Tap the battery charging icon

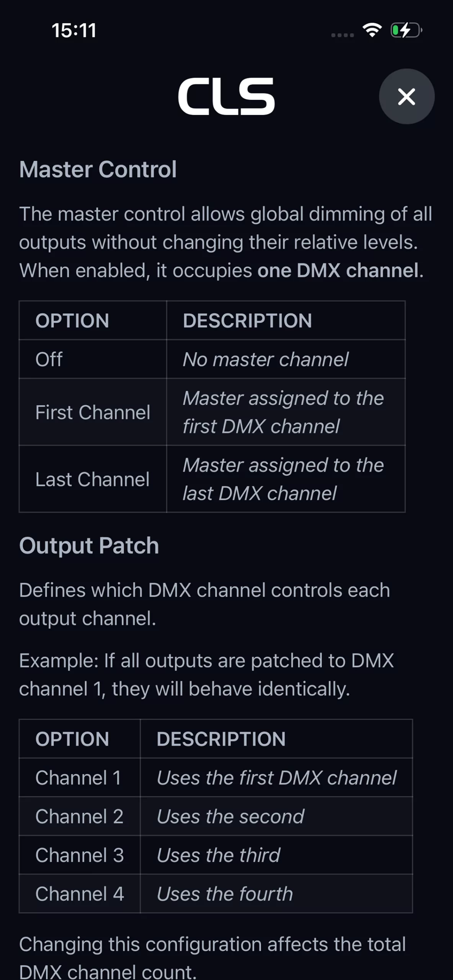coord(406,30)
